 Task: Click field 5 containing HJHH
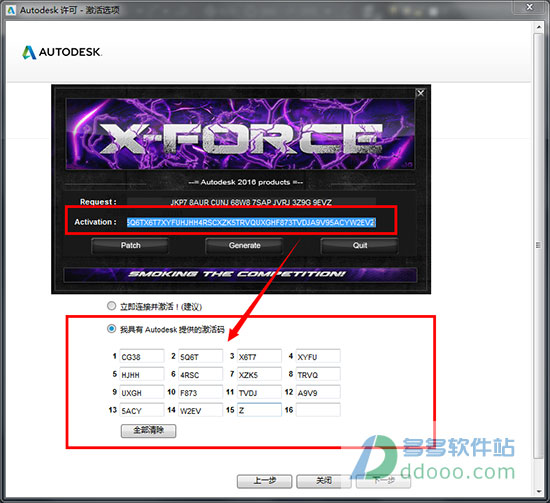point(142,374)
